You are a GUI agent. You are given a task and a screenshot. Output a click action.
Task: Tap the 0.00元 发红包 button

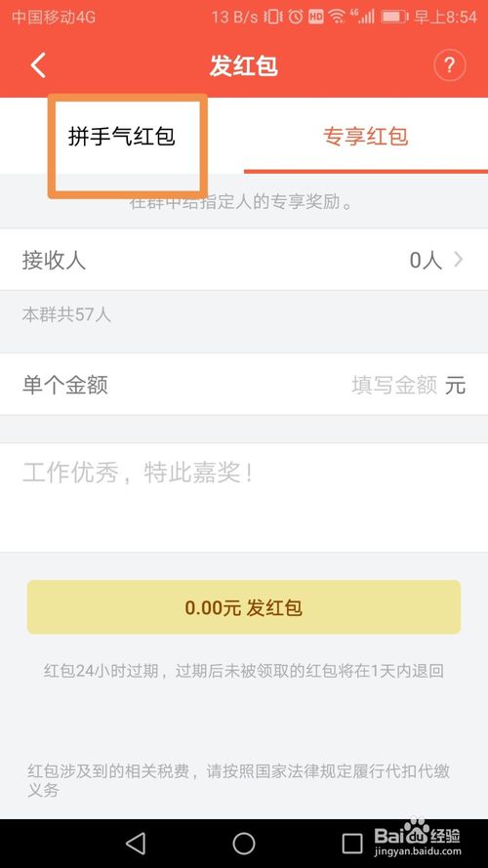tap(244, 607)
